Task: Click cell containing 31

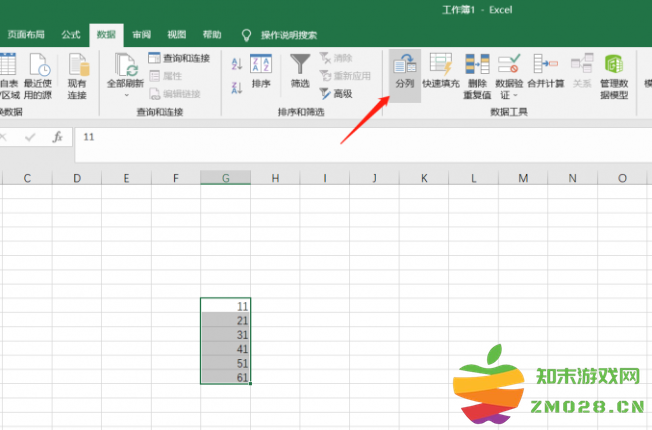Action: (225, 334)
